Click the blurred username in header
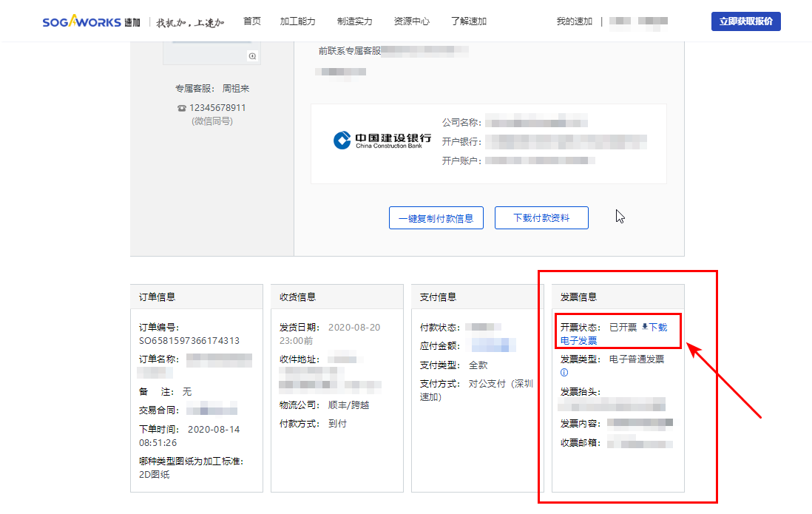This screenshot has width=812, height=514. 638,21
